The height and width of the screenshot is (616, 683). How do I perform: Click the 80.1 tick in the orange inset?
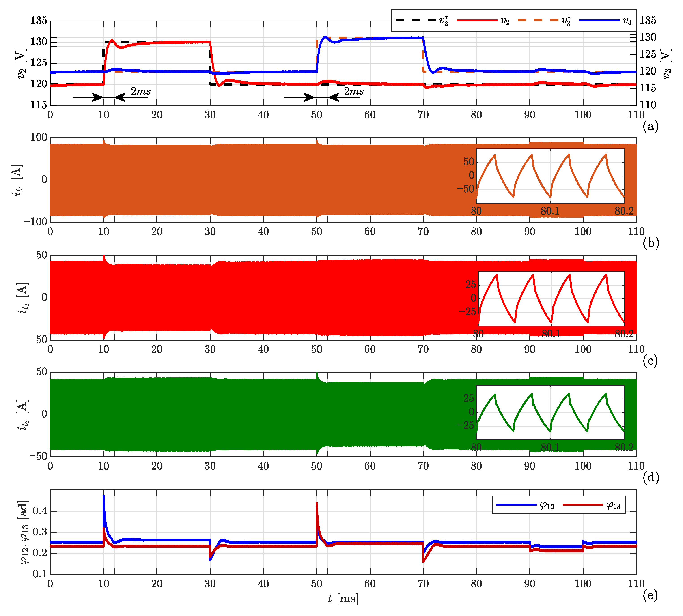point(550,211)
